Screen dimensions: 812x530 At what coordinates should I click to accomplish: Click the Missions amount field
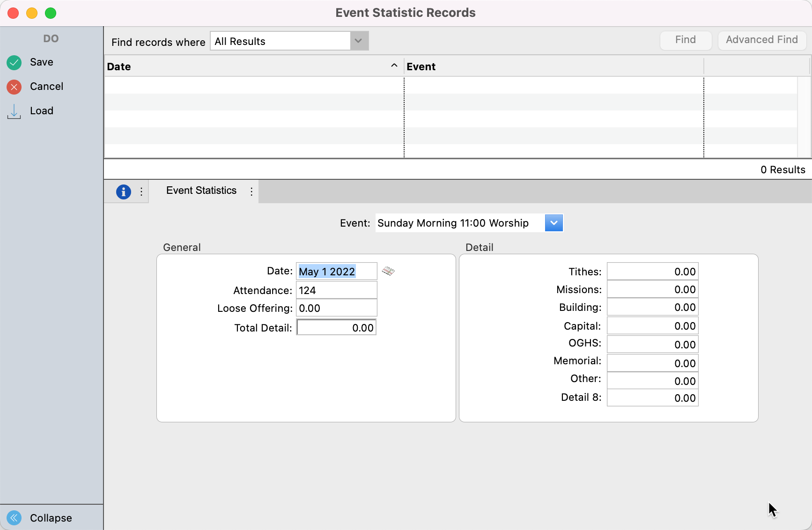652,289
